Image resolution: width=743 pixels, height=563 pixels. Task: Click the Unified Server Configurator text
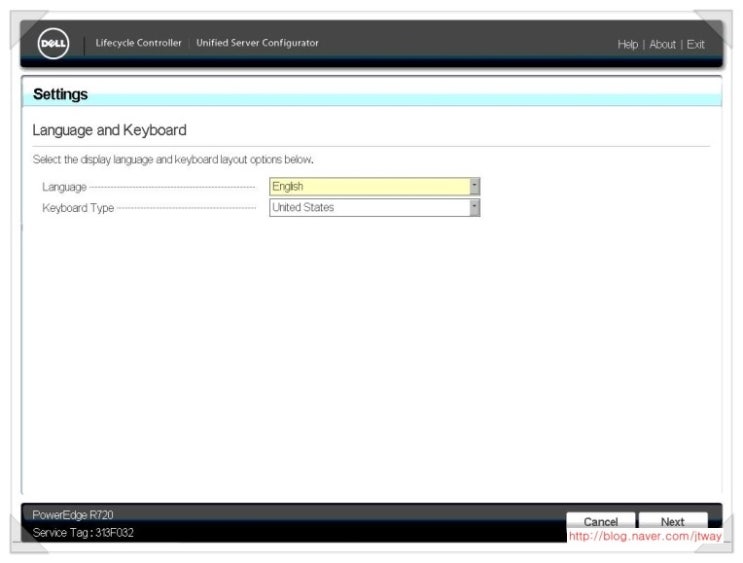257,43
